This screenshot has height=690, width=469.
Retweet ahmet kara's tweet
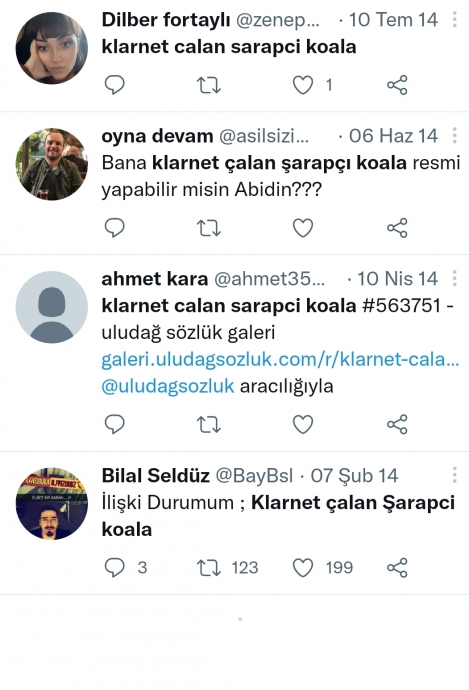pyautogui.click(x=209, y=425)
